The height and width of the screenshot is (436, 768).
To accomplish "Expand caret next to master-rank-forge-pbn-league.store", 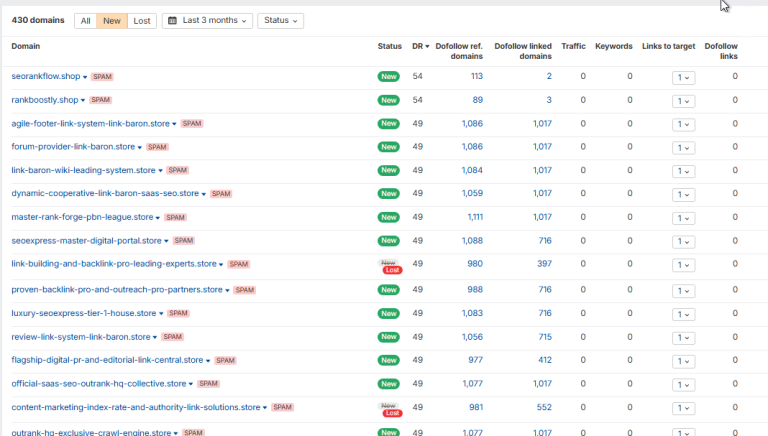I will point(158,218).
